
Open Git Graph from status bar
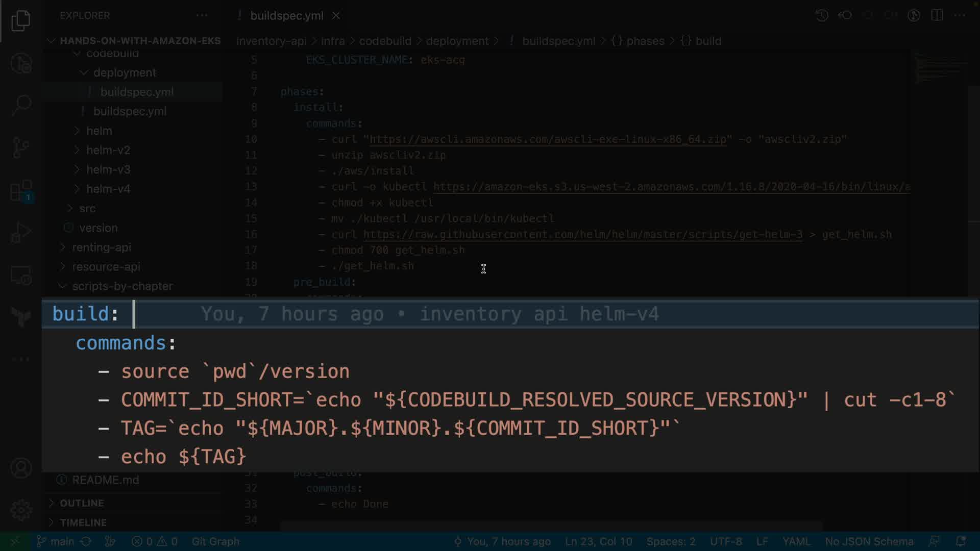(x=215, y=541)
